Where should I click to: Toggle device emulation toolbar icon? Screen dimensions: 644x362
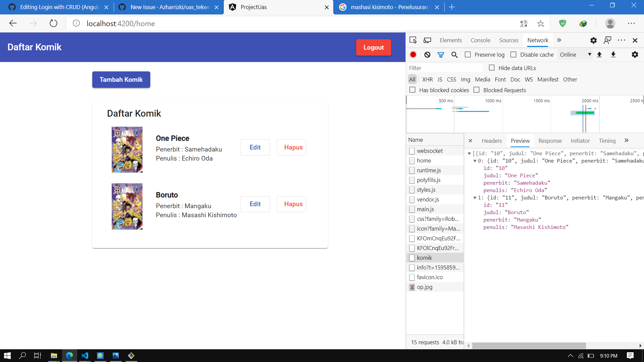click(427, 40)
